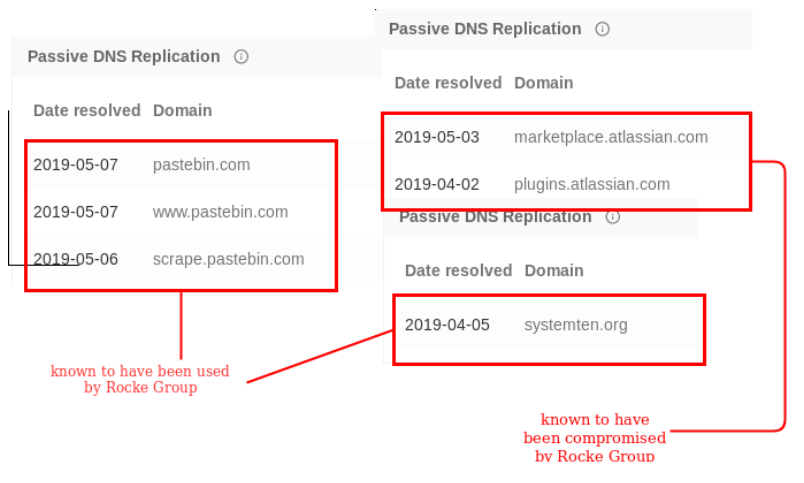
Task: Click the "known to have been used" annotation
Action: (140, 379)
